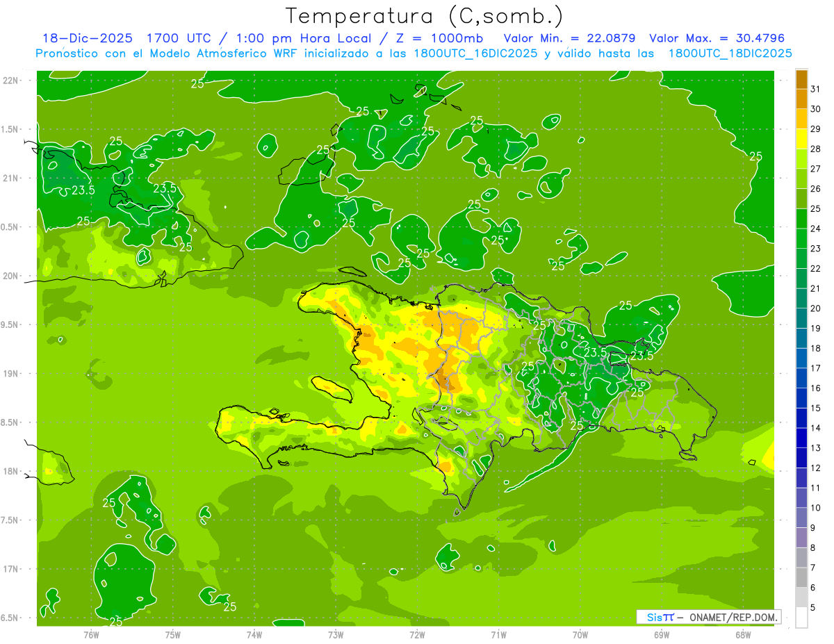The image size is (834, 644).
Task: Click the '21N' latitude axis label
Action: (12, 179)
